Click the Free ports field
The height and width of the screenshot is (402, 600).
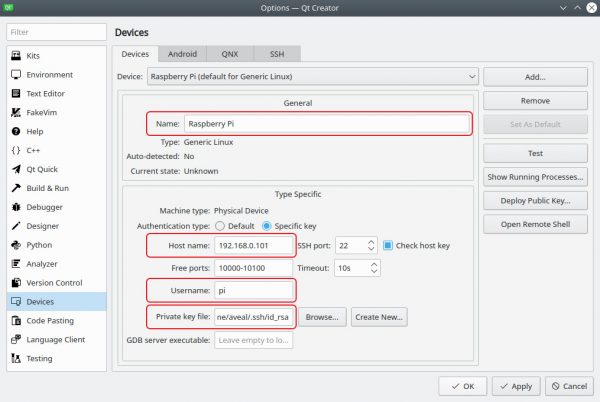(253, 268)
